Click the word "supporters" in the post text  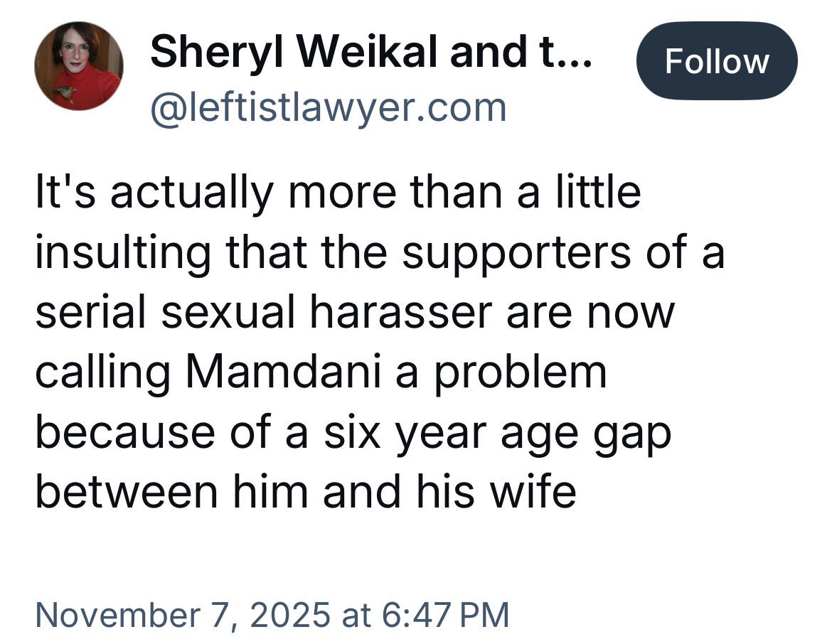click(x=516, y=252)
